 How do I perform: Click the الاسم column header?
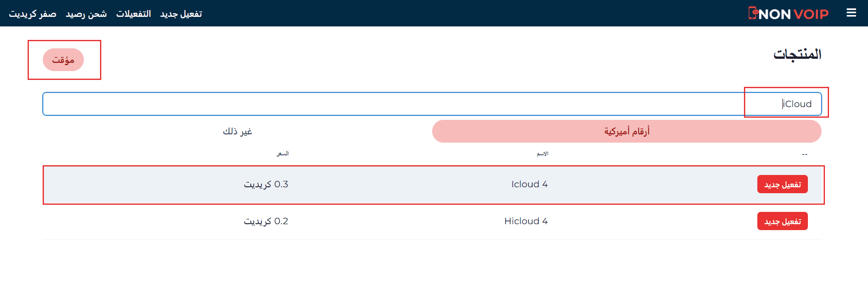click(542, 154)
